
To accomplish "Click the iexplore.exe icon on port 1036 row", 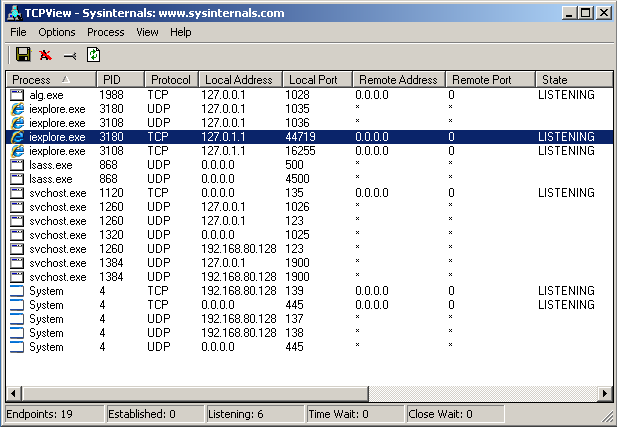I will click(x=17, y=123).
